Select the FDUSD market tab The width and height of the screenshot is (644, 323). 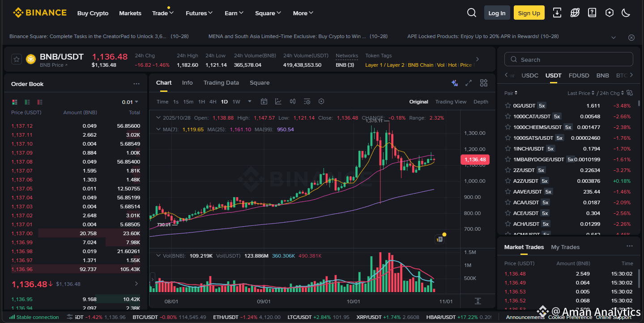579,75
